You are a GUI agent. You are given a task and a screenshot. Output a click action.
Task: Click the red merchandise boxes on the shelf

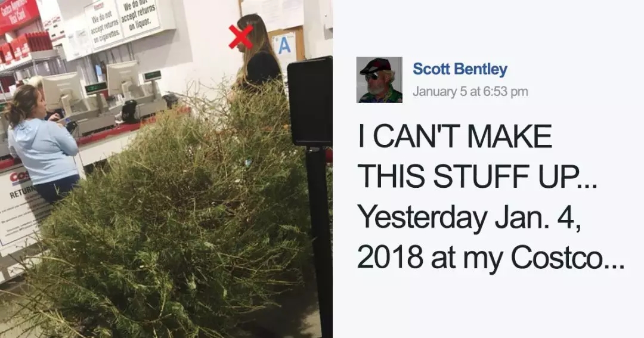tap(27, 45)
